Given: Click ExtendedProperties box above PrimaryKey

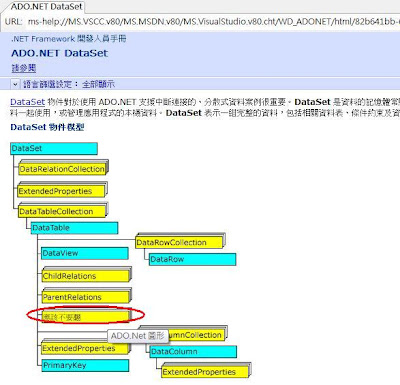Looking at the screenshot, I should tap(86, 347).
